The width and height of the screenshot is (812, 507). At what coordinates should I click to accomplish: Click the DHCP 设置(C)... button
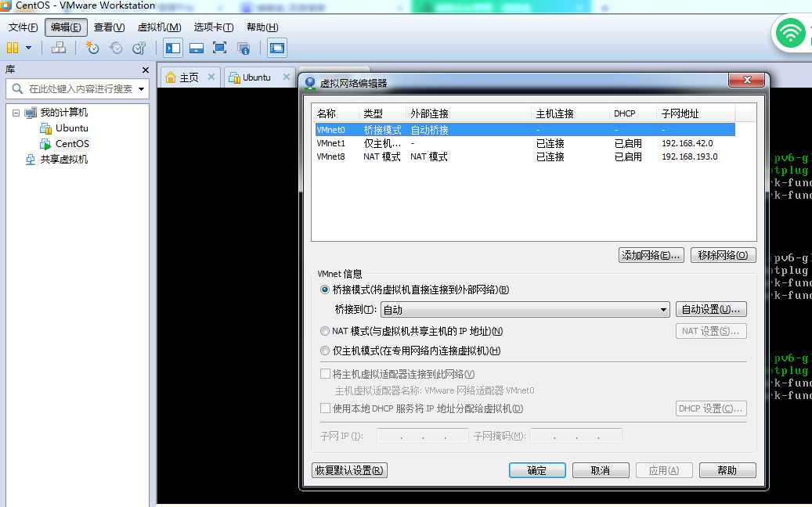point(711,408)
